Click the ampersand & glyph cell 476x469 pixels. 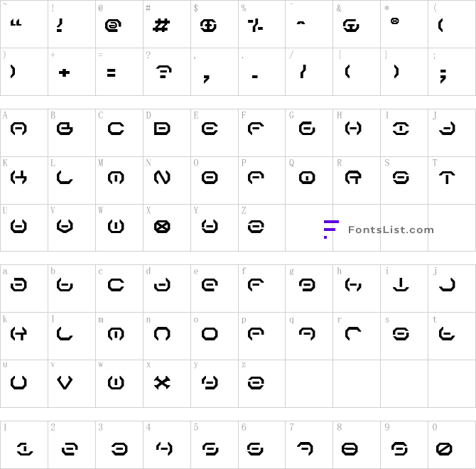[x=357, y=24]
